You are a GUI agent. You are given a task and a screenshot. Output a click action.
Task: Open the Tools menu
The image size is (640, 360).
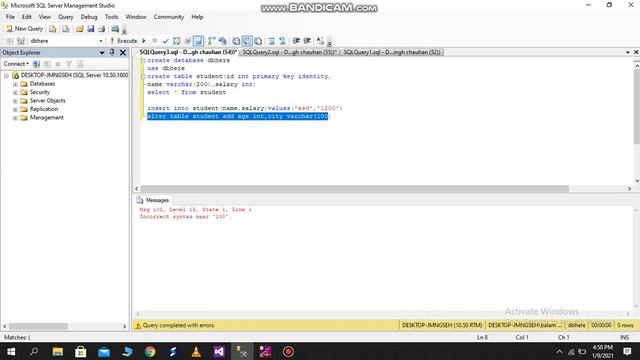click(x=111, y=17)
